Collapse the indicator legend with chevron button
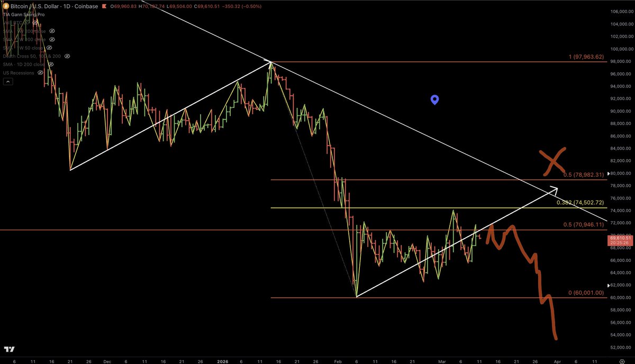The height and width of the screenshot is (364, 635). pyautogui.click(x=7, y=81)
